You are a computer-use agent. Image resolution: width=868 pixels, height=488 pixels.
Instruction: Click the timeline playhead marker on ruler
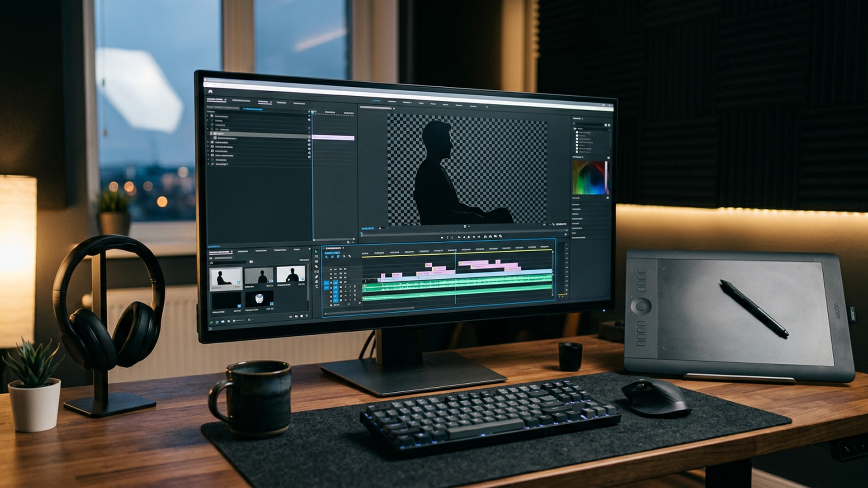click(x=455, y=253)
